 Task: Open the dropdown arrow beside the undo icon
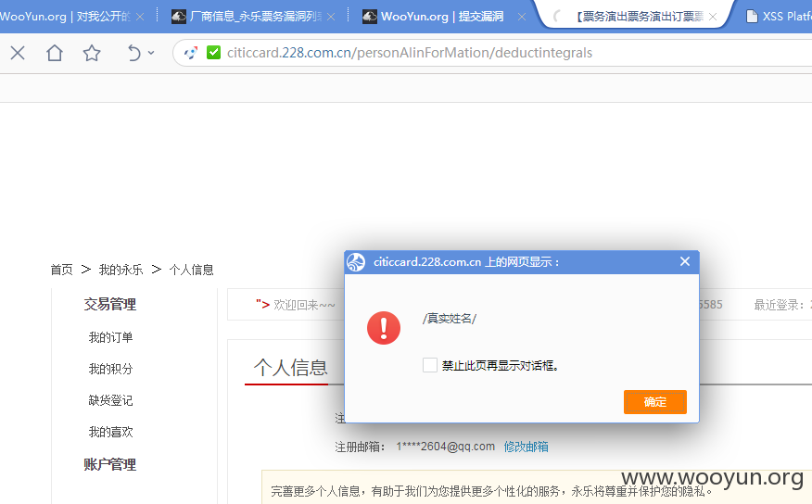151,53
